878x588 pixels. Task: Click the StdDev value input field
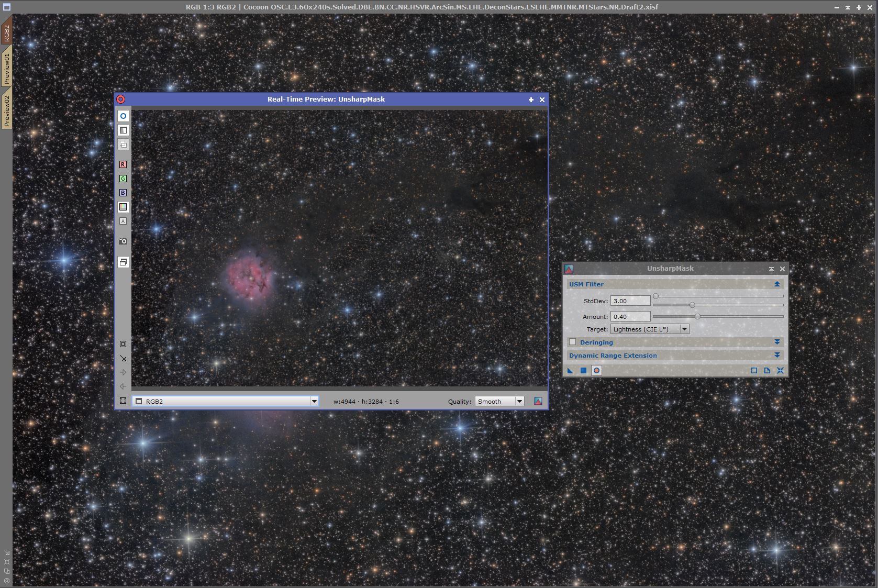tap(630, 301)
